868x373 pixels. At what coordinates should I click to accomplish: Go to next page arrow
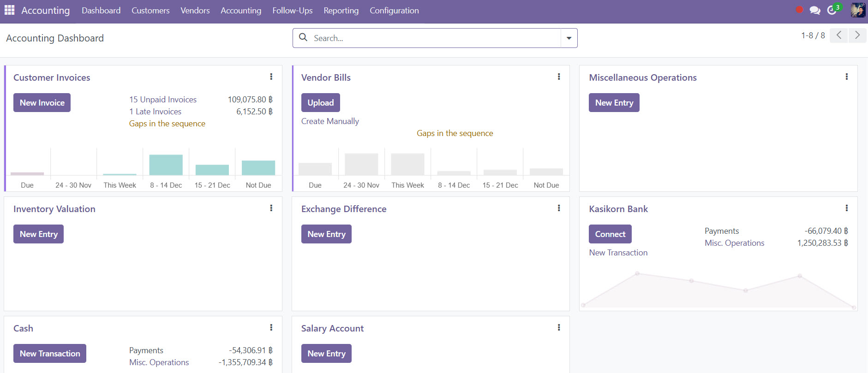(x=857, y=36)
